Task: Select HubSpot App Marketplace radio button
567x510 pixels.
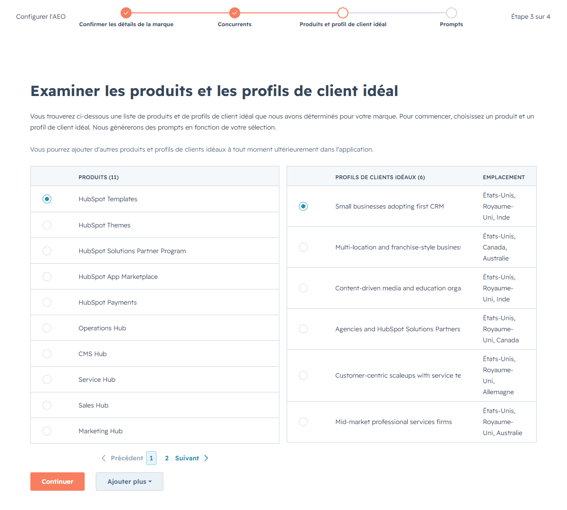Action: (x=47, y=276)
